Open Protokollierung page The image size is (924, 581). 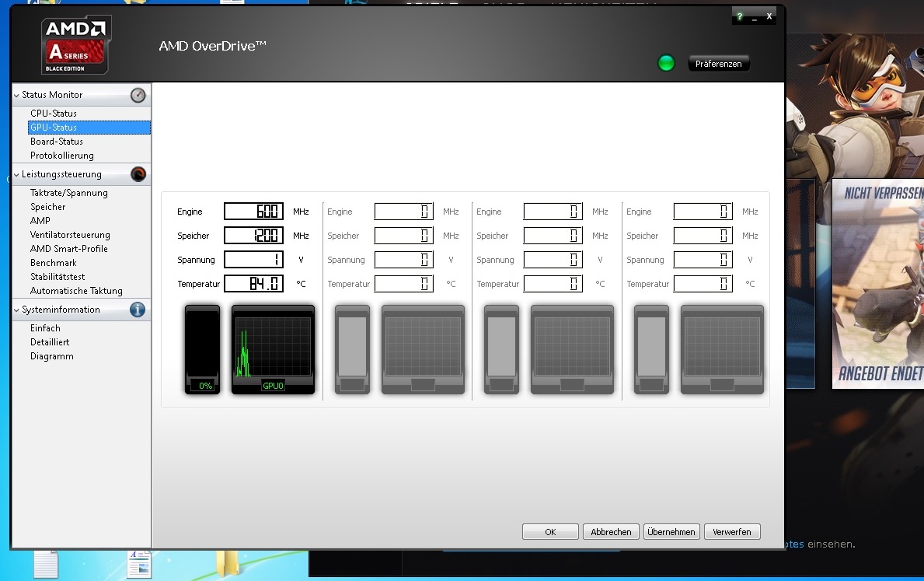point(62,156)
